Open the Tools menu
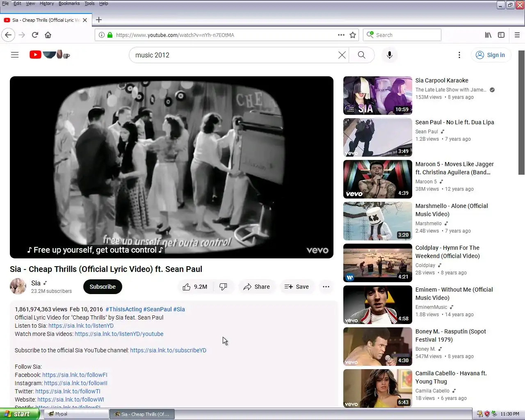 pyautogui.click(x=89, y=3)
